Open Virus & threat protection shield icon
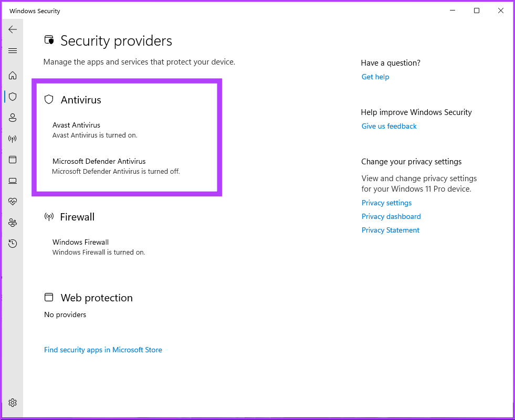This screenshot has width=515, height=420. tap(13, 97)
